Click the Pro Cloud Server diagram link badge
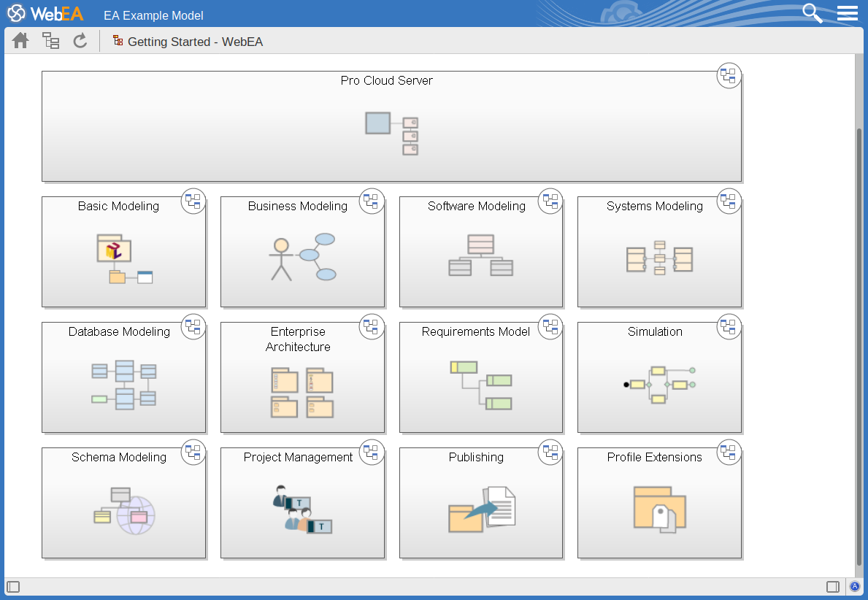Screen dimensions: 868x600 click(729, 75)
